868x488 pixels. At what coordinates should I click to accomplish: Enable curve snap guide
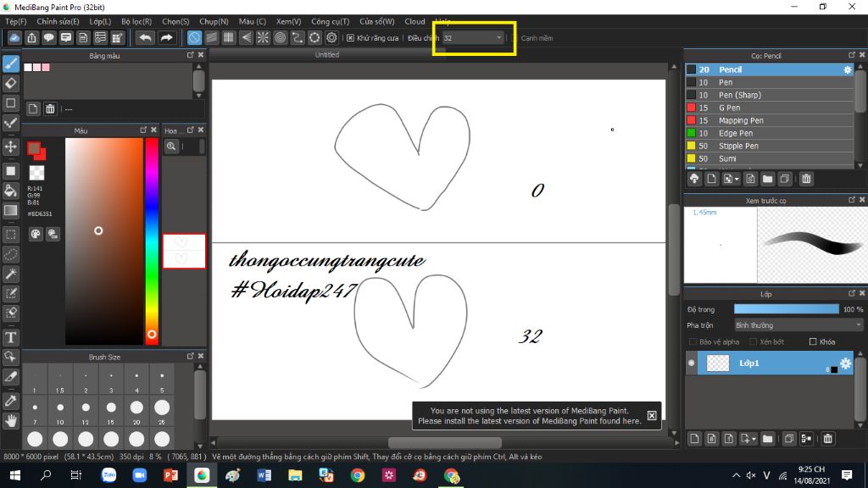[298, 37]
